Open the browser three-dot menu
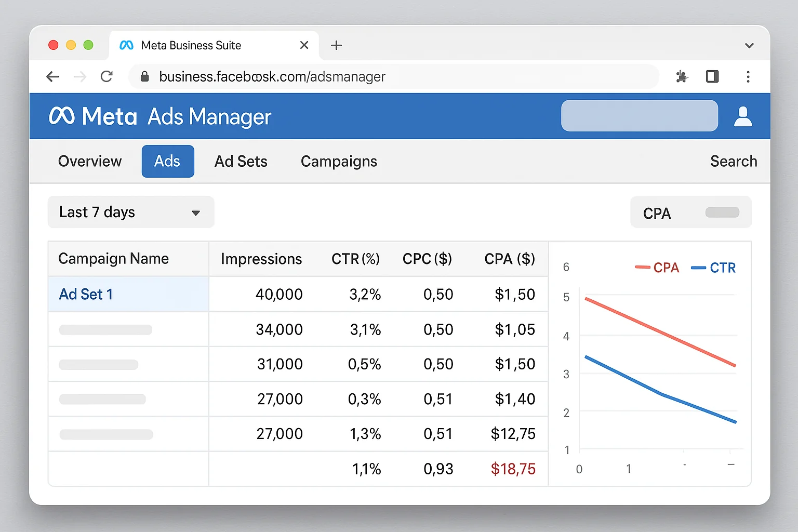The image size is (798, 532). pyautogui.click(x=748, y=76)
